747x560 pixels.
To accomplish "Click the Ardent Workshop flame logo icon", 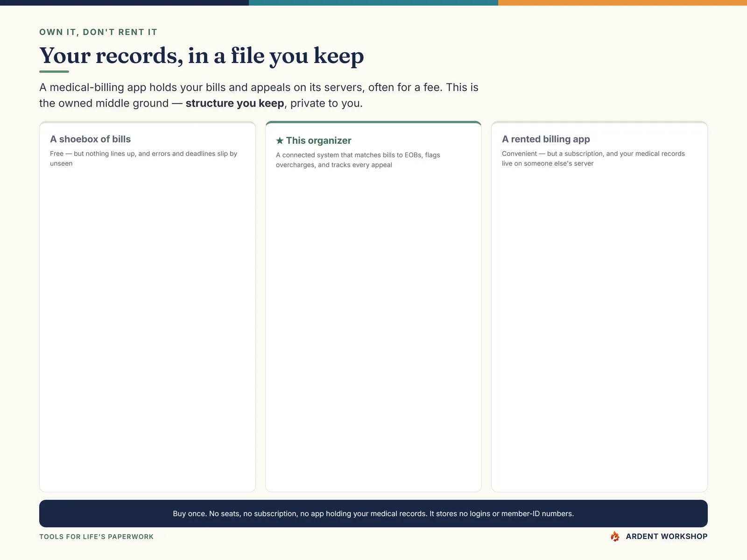I will 615,536.
